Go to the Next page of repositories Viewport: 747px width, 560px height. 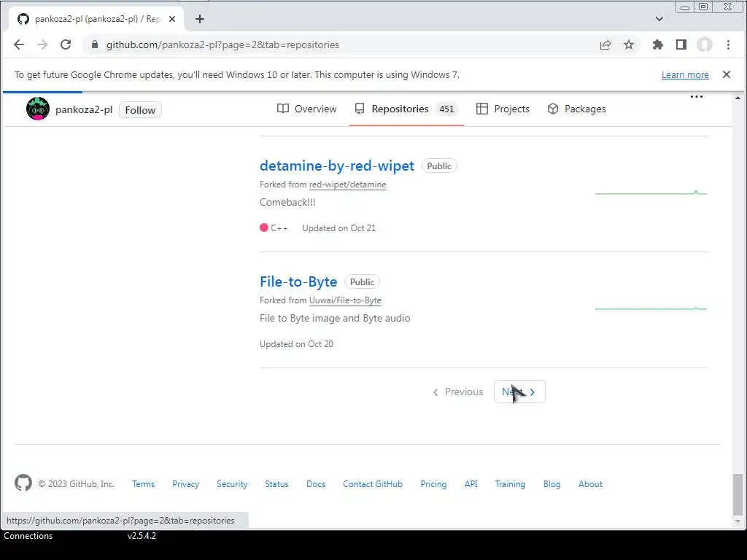(519, 392)
